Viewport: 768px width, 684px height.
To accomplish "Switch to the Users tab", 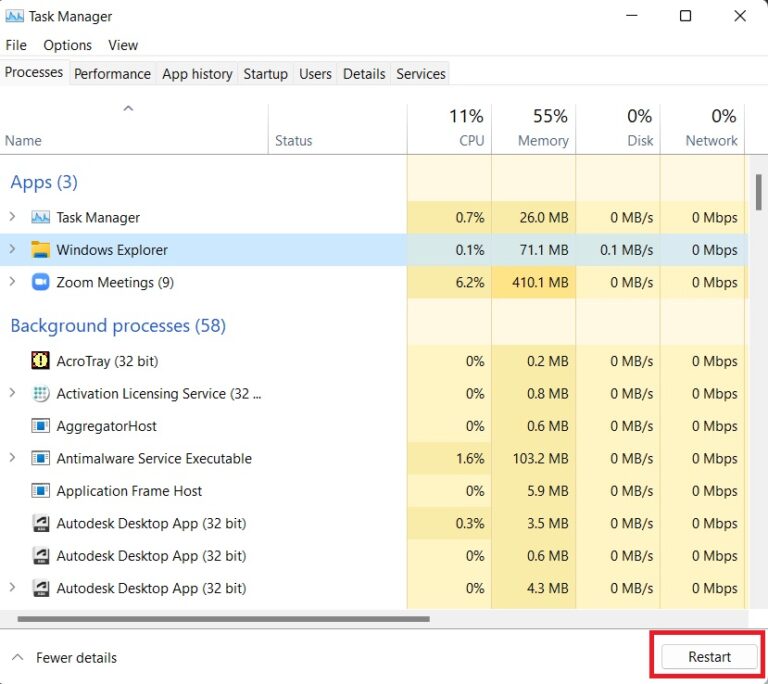I will pos(315,73).
